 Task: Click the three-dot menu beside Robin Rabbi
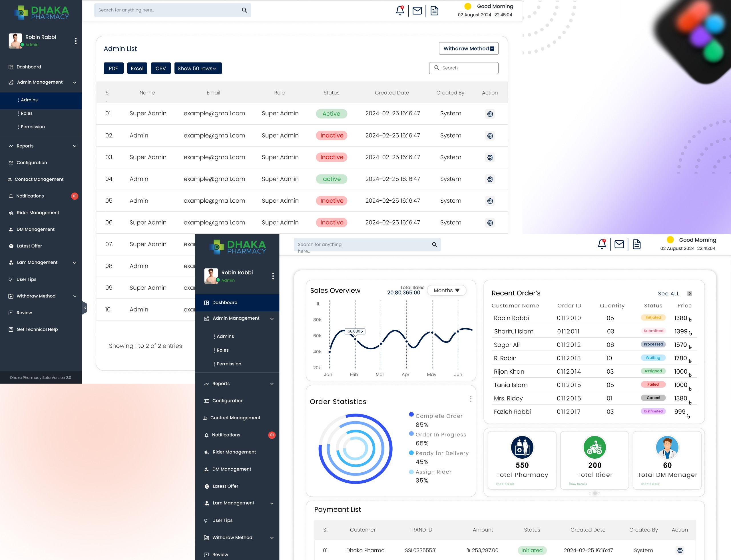click(x=76, y=41)
